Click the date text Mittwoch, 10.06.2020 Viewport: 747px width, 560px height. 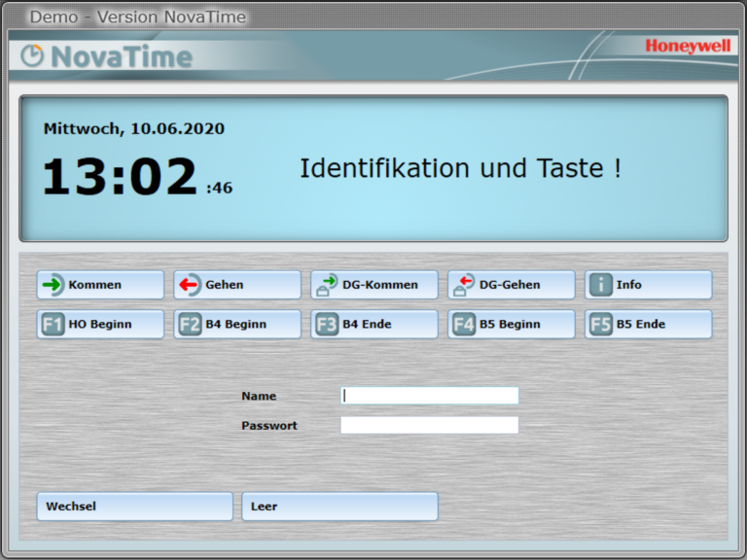(134, 128)
